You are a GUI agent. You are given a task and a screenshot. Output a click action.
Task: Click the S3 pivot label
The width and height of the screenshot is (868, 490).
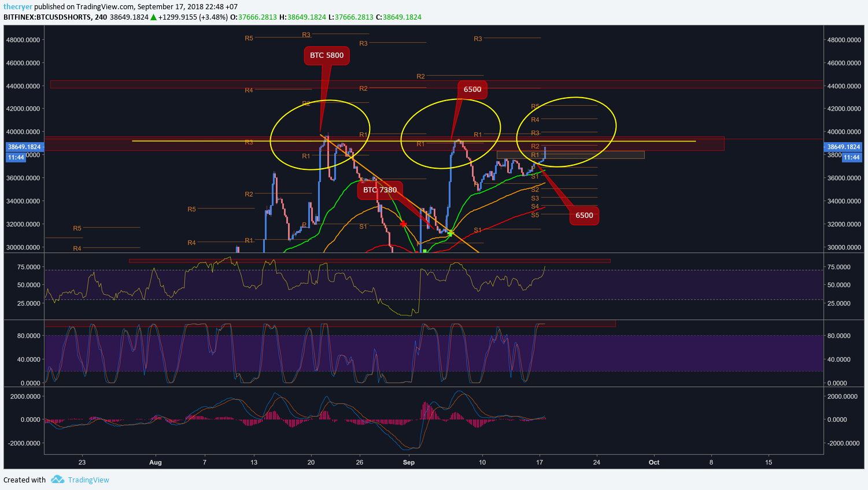click(535, 198)
